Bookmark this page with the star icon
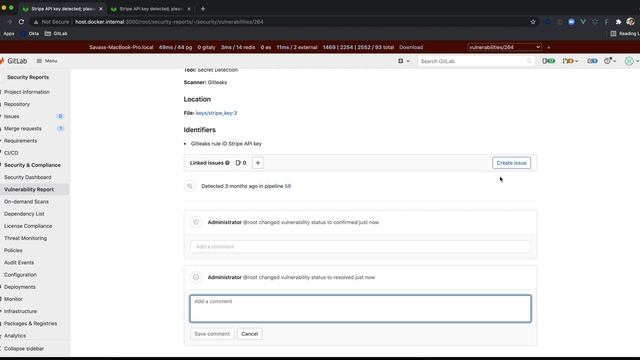Screen dimensions: 640x360 [x=533, y=22]
